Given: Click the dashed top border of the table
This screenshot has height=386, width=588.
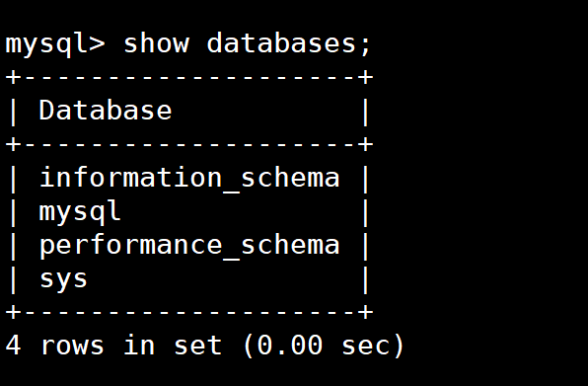Looking at the screenshot, I should [189, 77].
